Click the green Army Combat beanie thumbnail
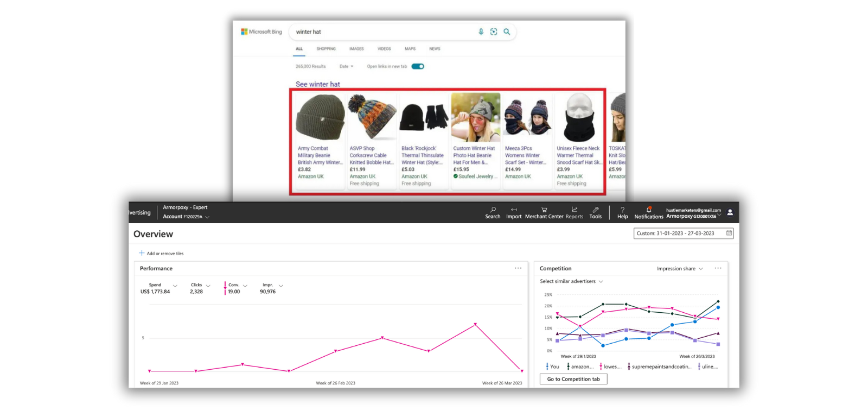Viewport: 868px width, 417px height. coord(320,117)
